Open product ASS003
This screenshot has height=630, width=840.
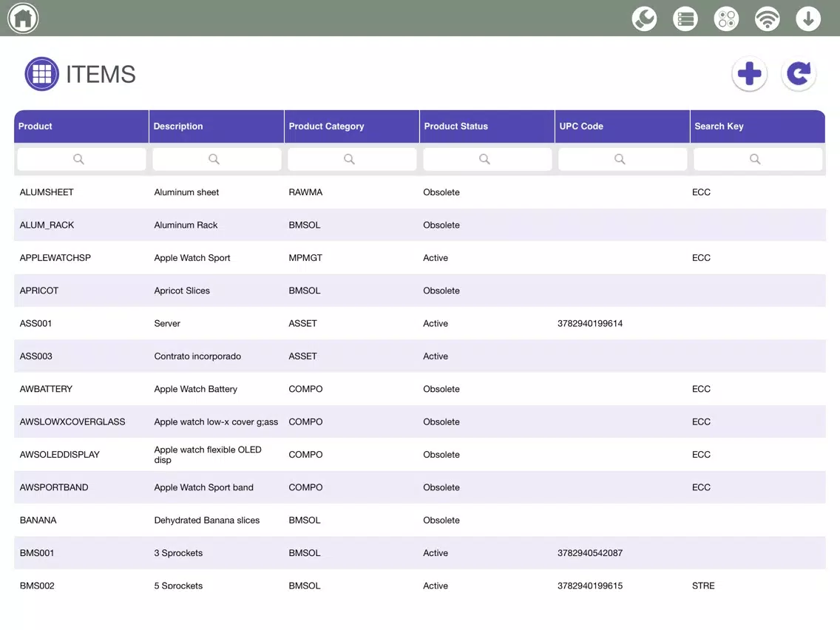tap(36, 356)
